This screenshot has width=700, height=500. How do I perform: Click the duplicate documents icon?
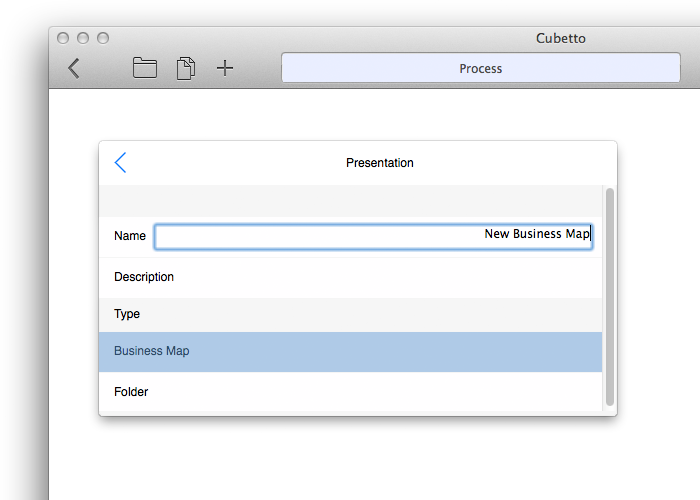pyautogui.click(x=186, y=68)
